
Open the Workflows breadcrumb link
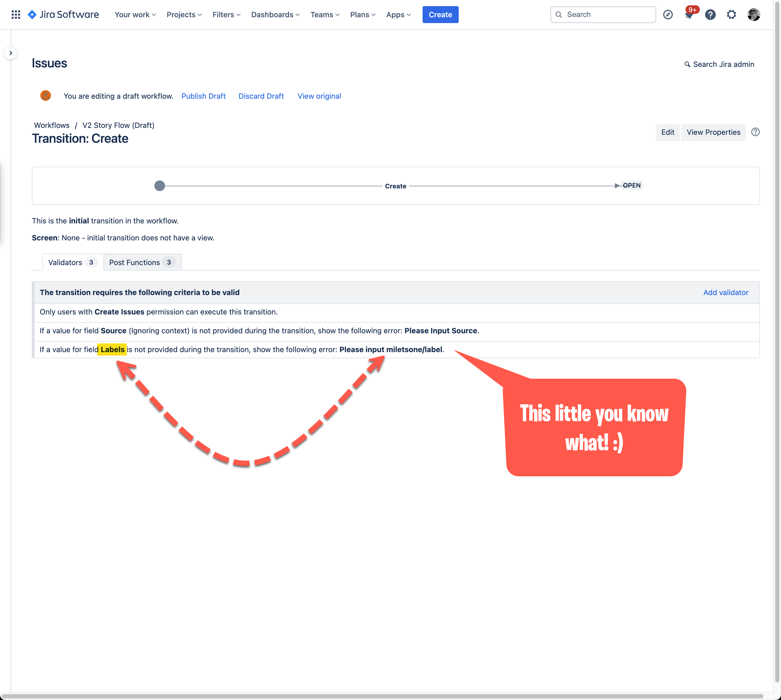[x=51, y=125]
